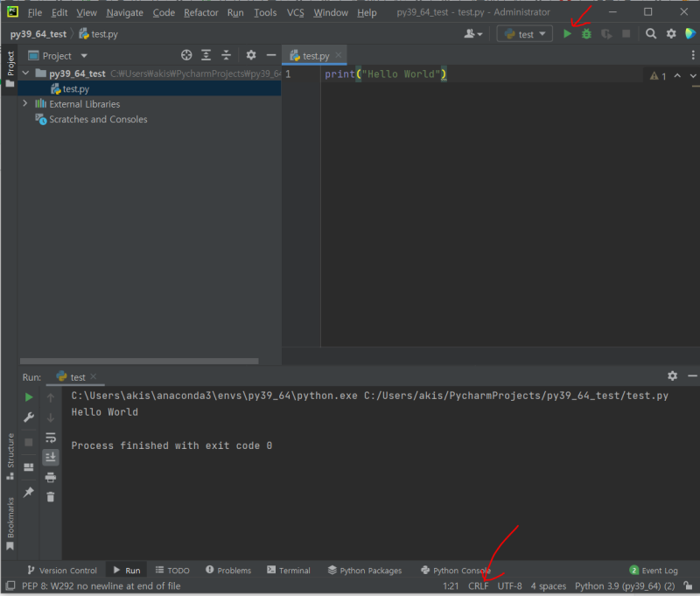Toggle soft-wrap in the Run console

(x=51, y=438)
